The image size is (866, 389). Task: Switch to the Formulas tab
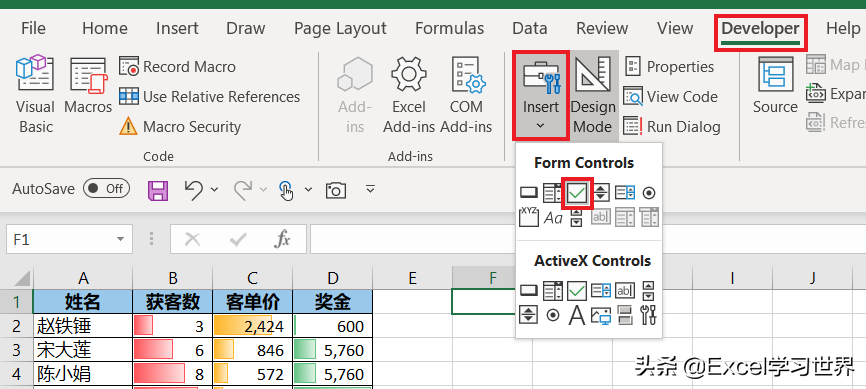pos(450,28)
